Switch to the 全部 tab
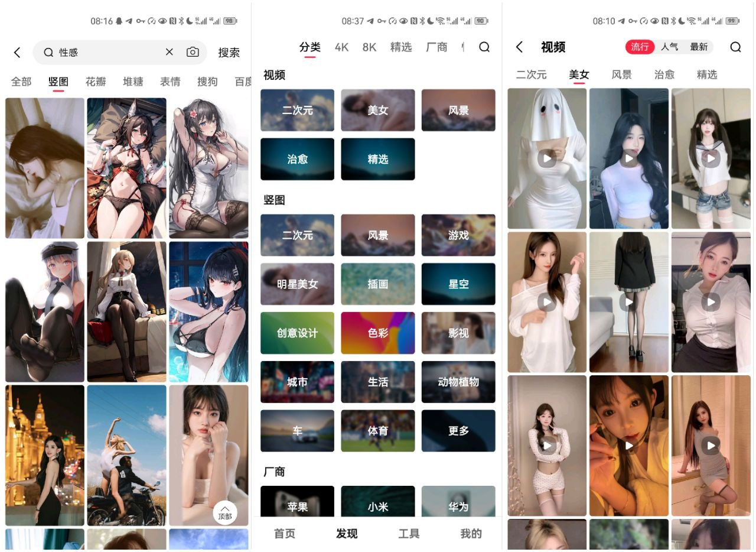 click(x=21, y=82)
